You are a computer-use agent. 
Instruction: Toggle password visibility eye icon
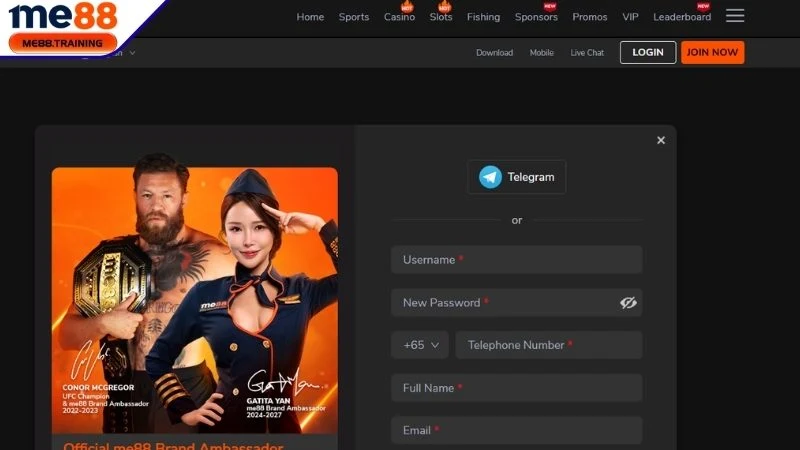point(628,302)
